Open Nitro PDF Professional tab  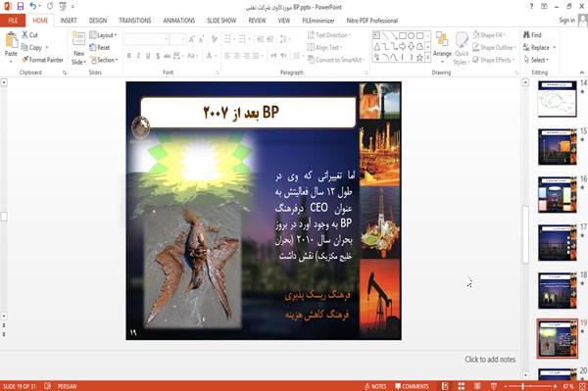[x=371, y=21]
